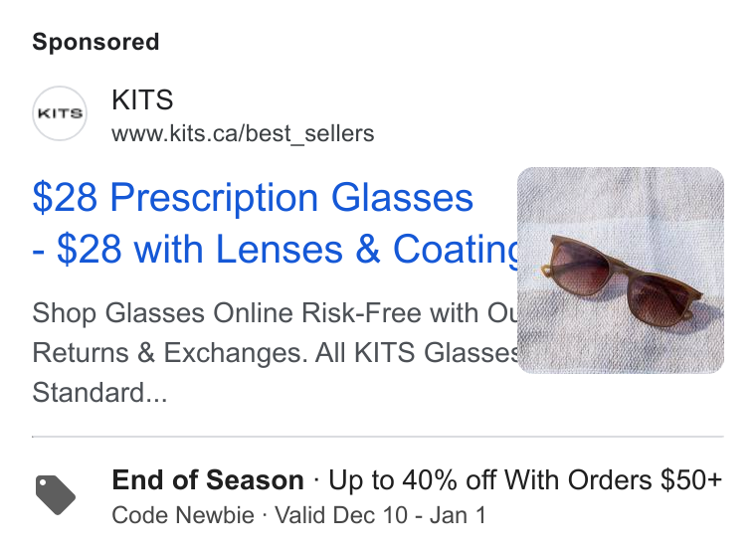This screenshot has width=756, height=553.
Task: Click the "Returns & Exchanges" description line
Action: click(x=170, y=352)
